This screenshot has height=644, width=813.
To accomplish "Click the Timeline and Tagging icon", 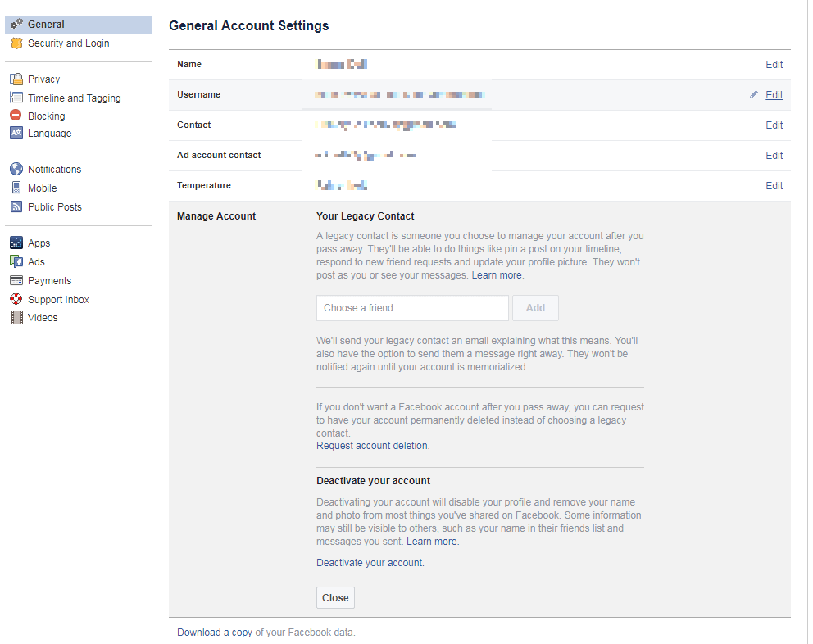I will pos(16,98).
